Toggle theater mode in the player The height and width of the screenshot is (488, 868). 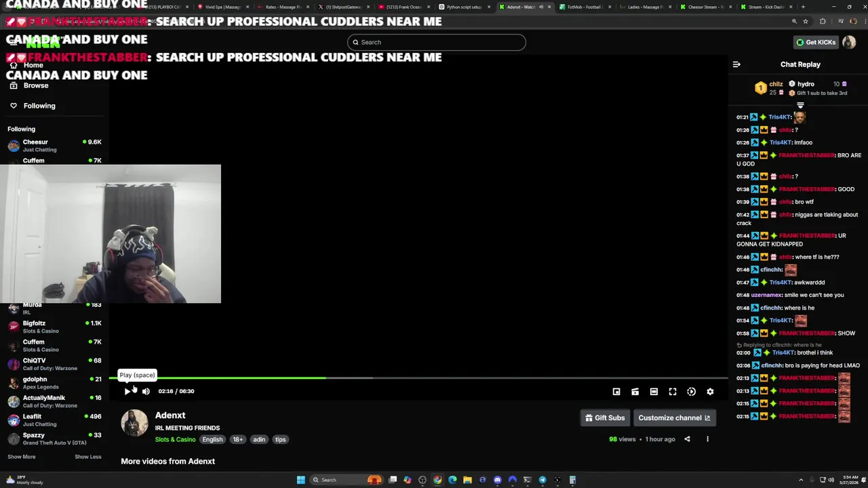654,392
